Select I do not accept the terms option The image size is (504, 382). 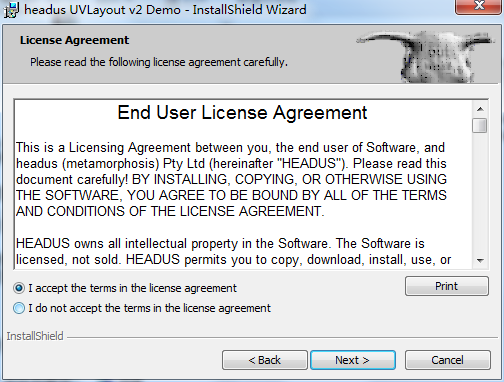(19, 308)
